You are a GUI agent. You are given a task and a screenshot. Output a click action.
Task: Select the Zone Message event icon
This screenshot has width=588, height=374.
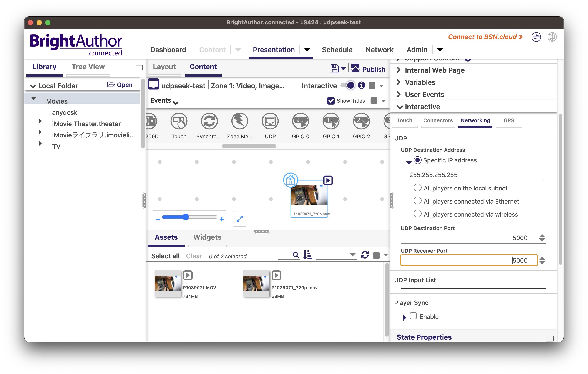coord(239,121)
